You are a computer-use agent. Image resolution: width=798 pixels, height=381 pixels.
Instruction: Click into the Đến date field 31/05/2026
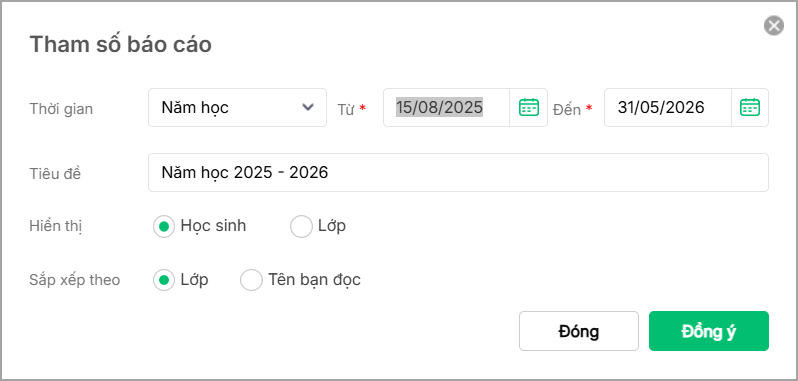pos(668,107)
